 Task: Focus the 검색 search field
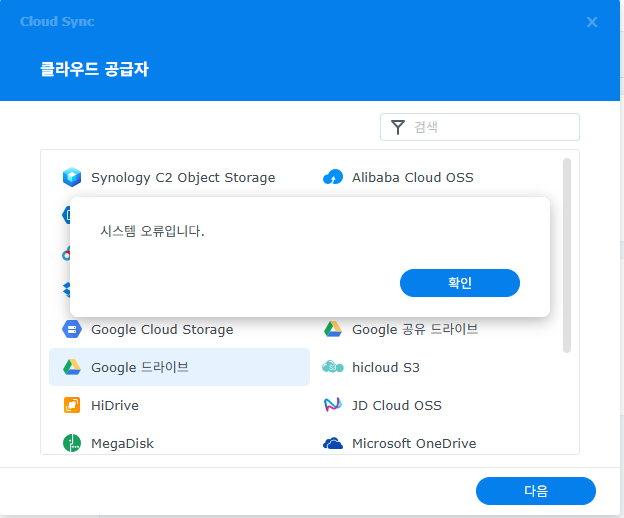point(480,127)
